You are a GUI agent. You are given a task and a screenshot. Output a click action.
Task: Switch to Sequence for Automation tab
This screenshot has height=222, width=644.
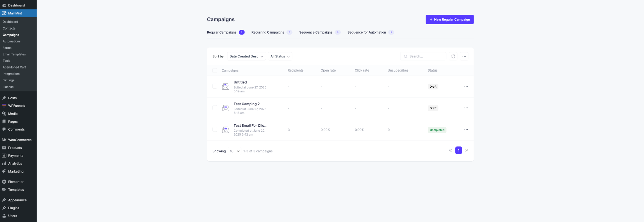pos(371,33)
